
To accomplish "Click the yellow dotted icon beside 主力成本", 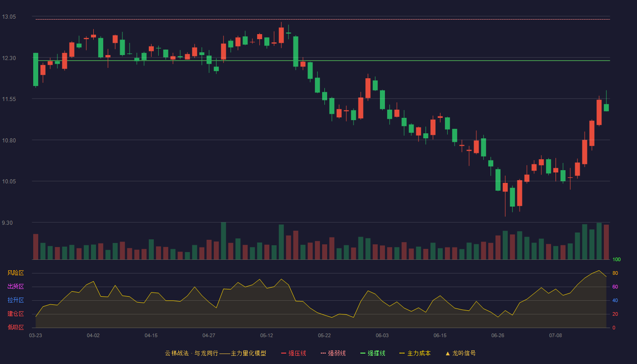I will (402, 353).
